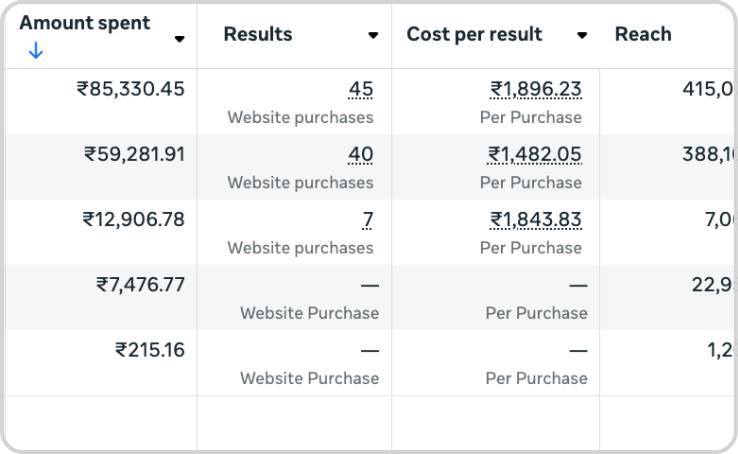738x454 pixels.
Task: Open the Cost per result dropdown arrow
Action: tap(582, 35)
